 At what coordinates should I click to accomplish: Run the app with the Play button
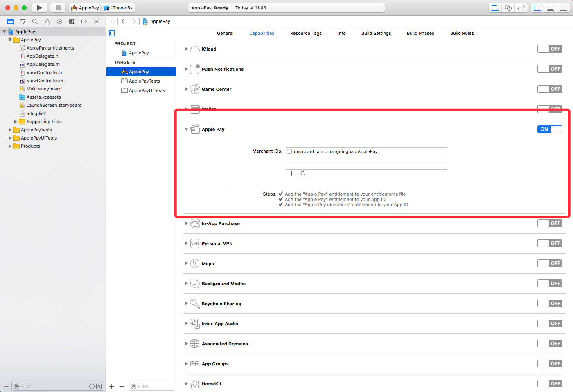39,8
